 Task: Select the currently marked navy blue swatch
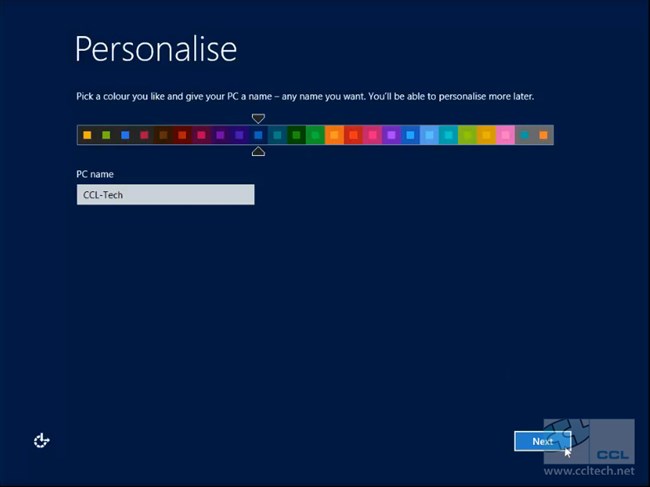tap(258, 135)
